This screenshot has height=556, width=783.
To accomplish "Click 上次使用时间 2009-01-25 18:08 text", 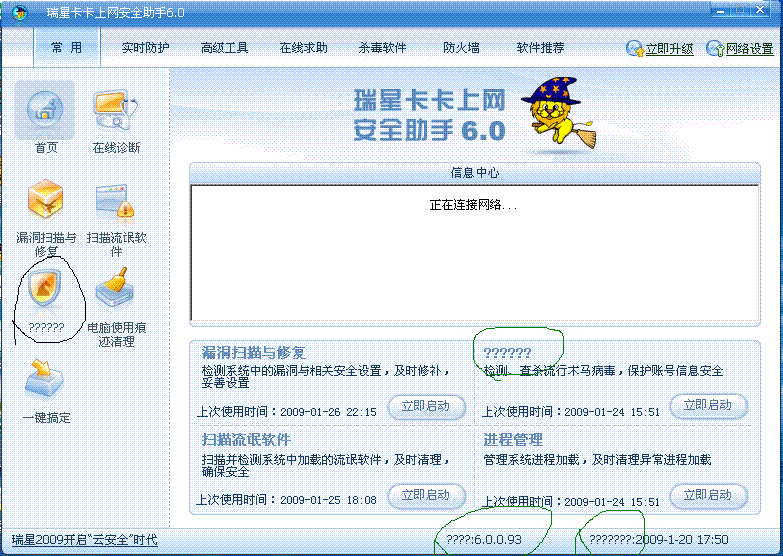I will click(287, 500).
